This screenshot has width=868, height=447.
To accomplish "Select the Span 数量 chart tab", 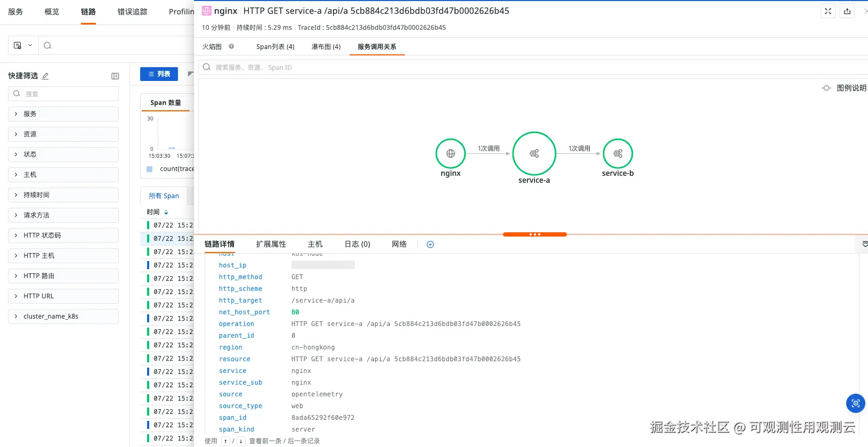I will coord(166,103).
